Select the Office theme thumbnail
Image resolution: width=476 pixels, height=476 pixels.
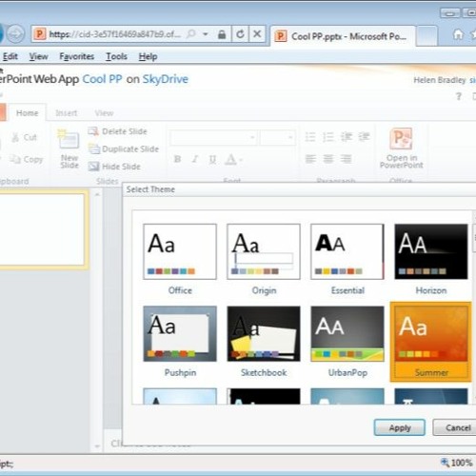pyautogui.click(x=180, y=251)
